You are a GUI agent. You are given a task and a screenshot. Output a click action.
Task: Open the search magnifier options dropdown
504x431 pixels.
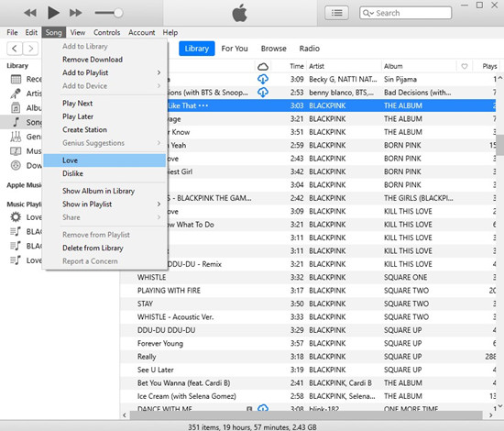click(x=368, y=13)
